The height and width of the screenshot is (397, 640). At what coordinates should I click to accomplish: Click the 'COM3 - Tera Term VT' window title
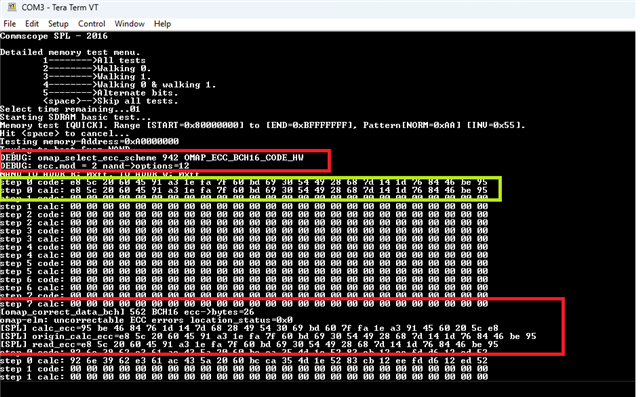(60, 7)
